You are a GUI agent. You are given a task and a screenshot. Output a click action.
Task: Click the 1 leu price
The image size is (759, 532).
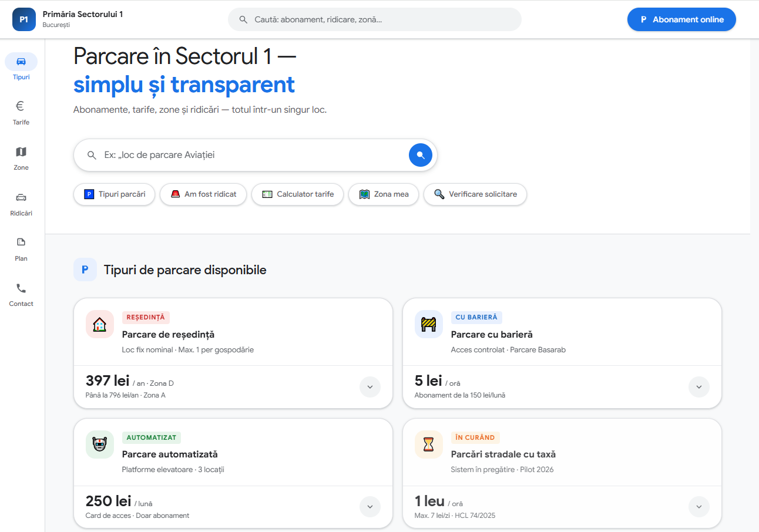(429, 501)
